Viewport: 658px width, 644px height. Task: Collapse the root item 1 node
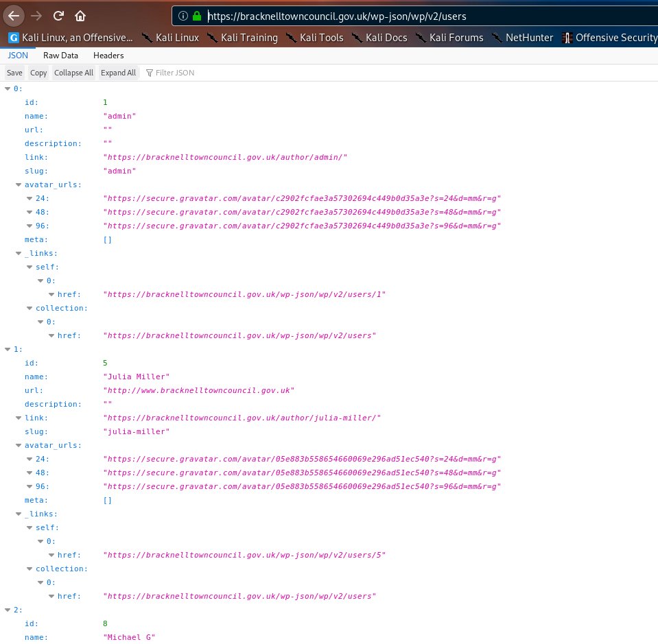click(8, 349)
